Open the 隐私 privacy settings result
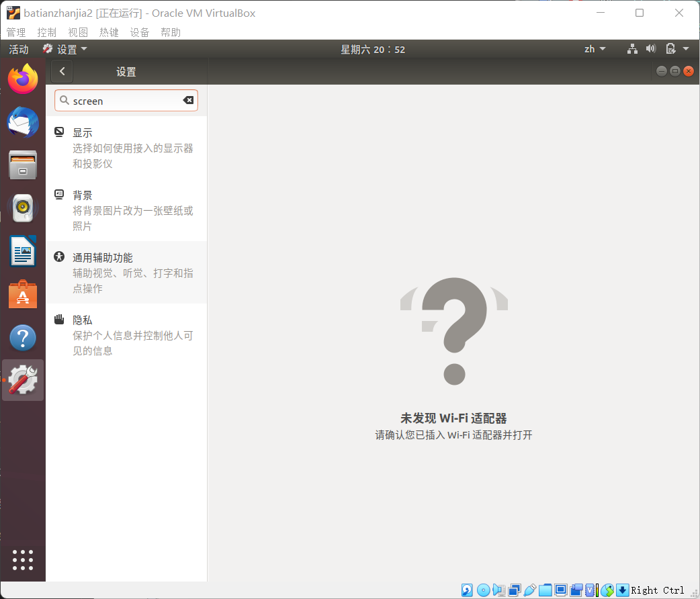This screenshot has width=700, height=599. (x=126, y=335)
